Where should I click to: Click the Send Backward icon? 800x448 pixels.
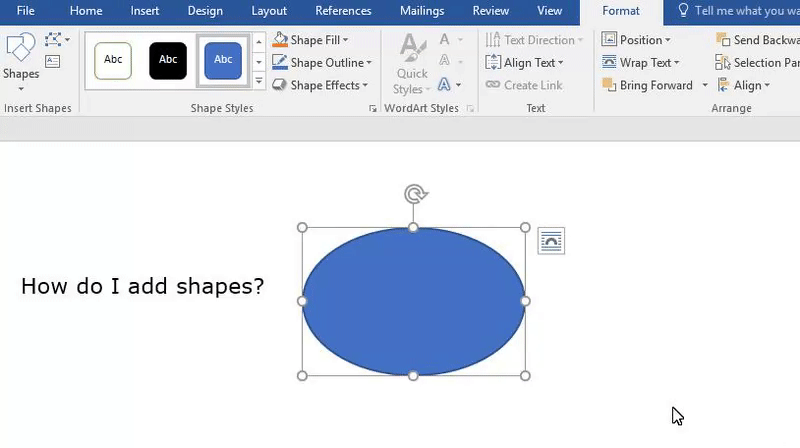[x=724, y=40]
